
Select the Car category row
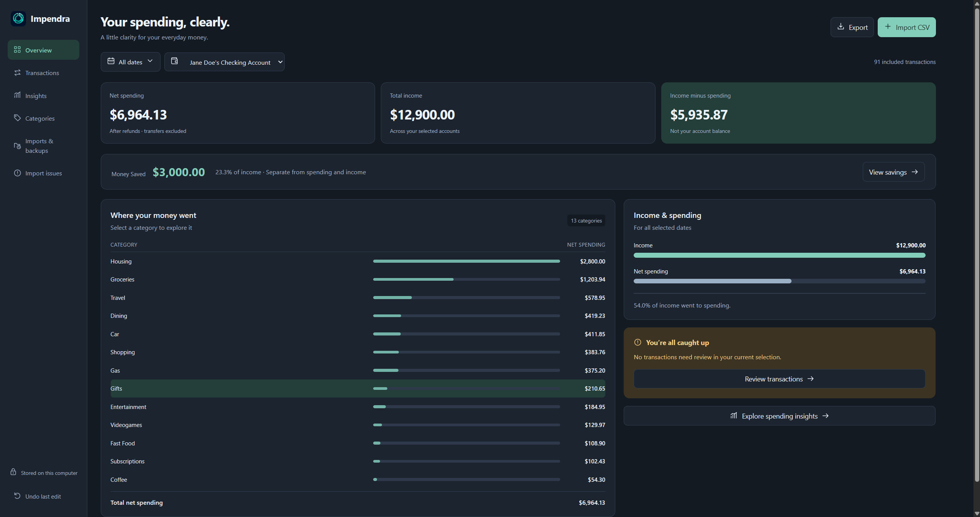(x=358, y=334)
